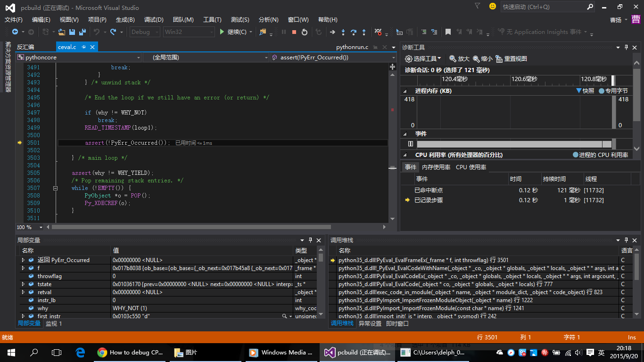Open Task View on the taskbar
644x362 pixels.
pos(57,352)
